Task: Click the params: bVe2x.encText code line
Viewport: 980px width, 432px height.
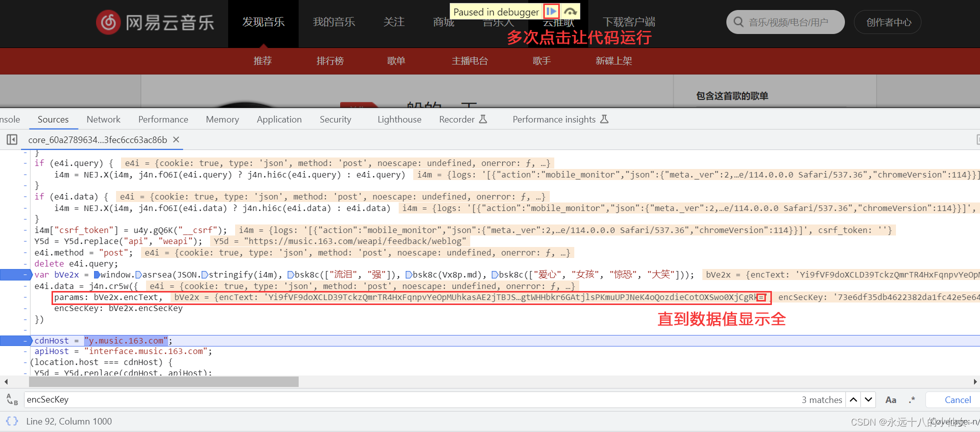Action: (108, 297)
